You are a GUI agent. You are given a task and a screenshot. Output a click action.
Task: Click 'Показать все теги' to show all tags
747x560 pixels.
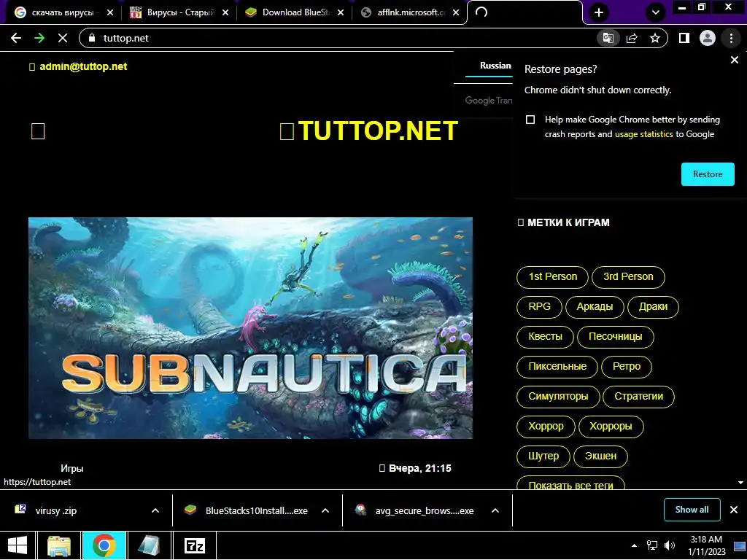570,484
